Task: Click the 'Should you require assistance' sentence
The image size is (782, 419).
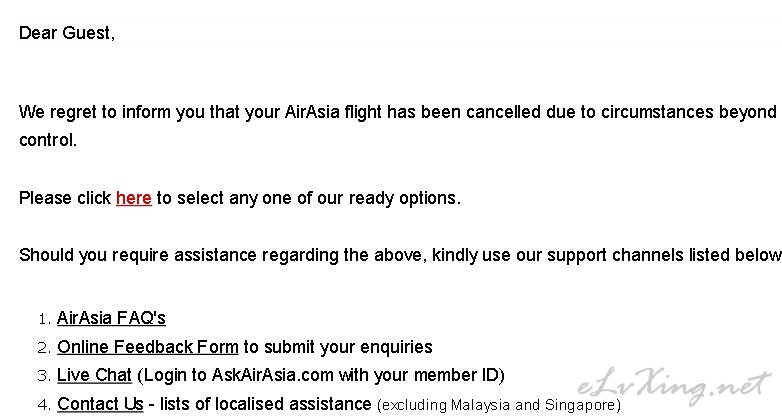Action: [400, 255]
